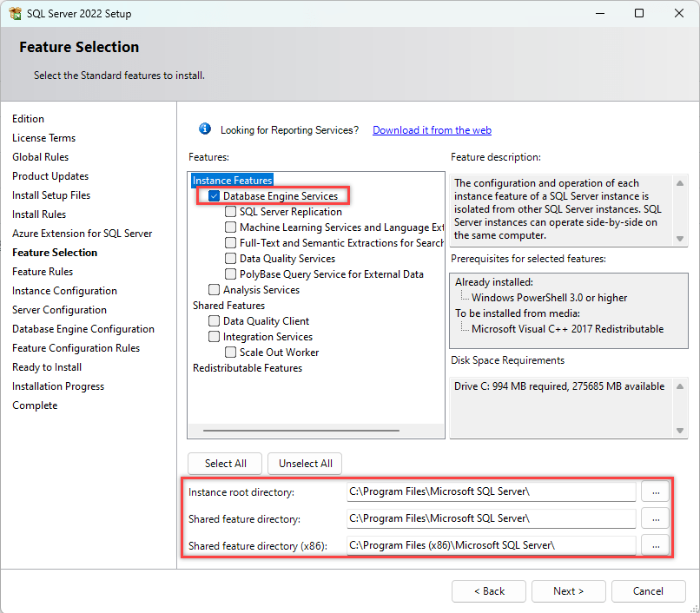Check the Analysis Services feature

pos(213,289)
